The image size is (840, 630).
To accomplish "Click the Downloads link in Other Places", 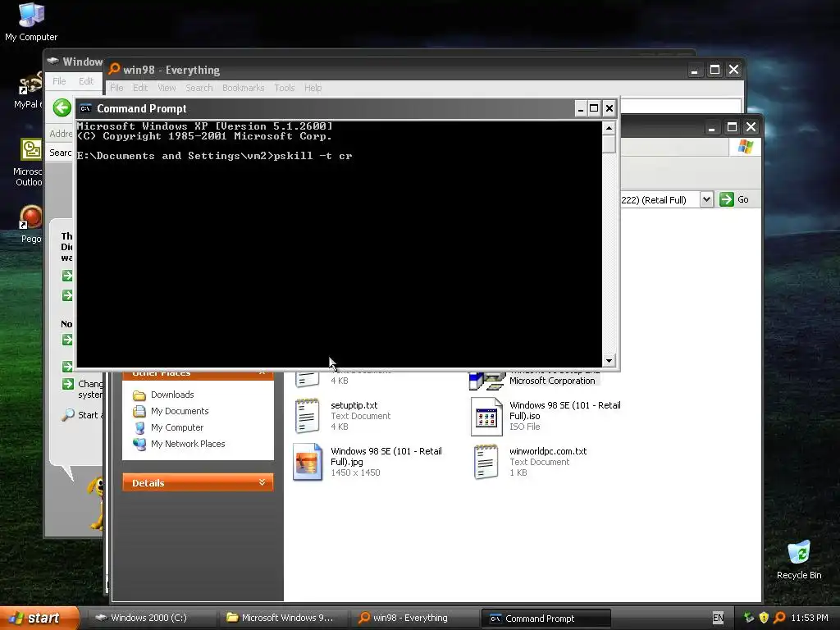I will [172, 395].
